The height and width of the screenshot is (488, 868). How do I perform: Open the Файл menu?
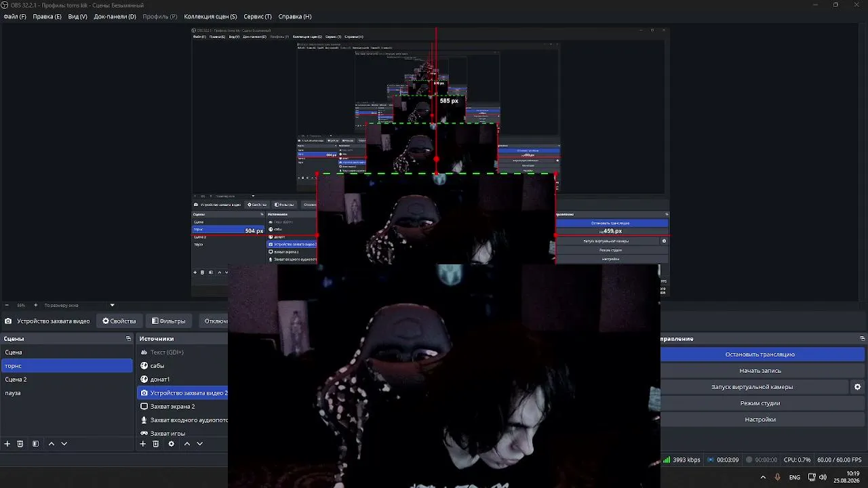click(x=15, y=16)
